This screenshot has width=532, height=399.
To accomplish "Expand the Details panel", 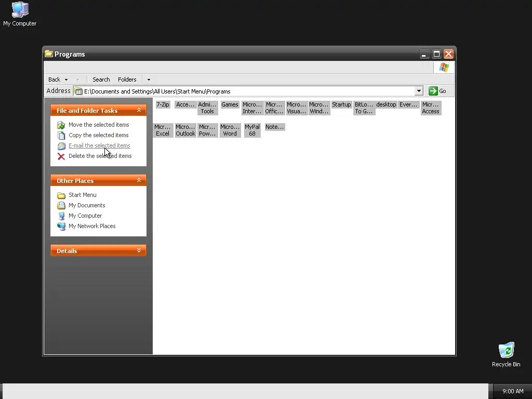I will coord(139,250).
